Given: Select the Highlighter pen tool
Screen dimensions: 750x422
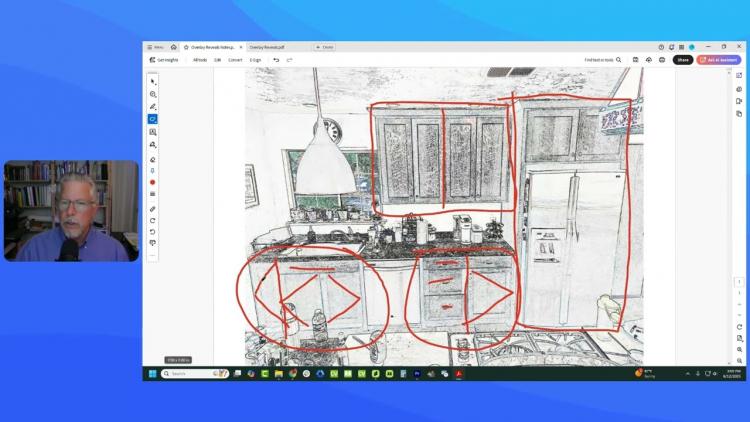Looking at the screenshot, I should [153, 107].
